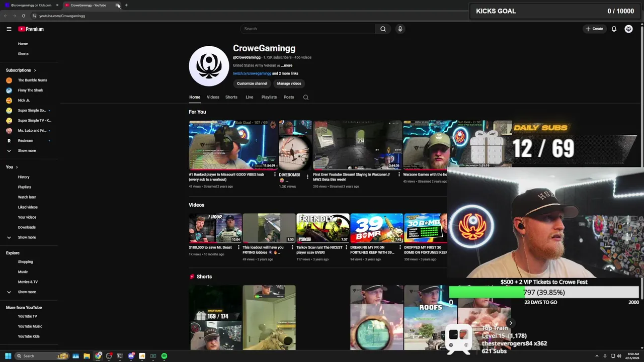Focus the YouTube search field
Viewport: 644px width, 362px height.
coord(307,29)
